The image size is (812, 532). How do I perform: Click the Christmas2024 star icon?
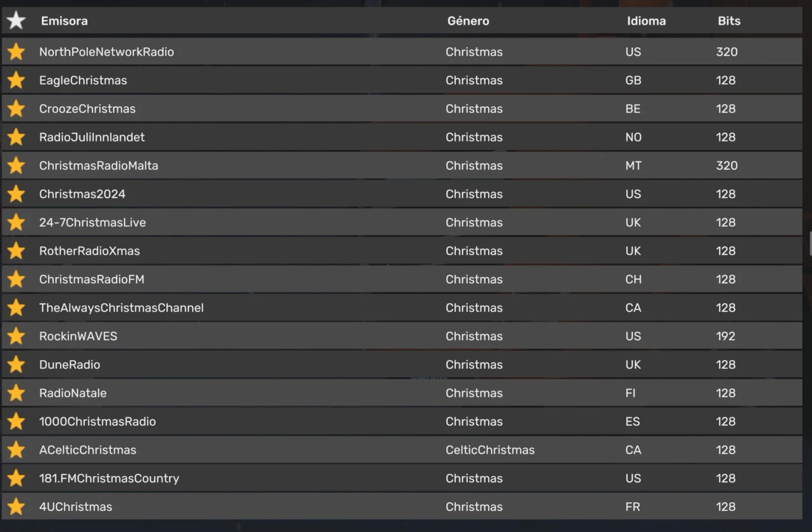16,194
